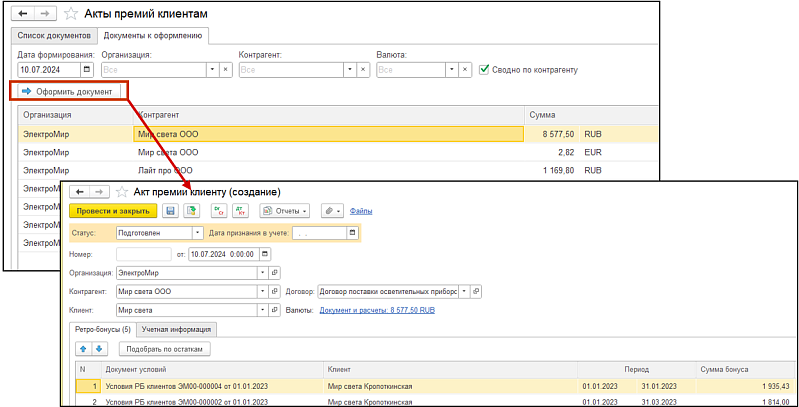Open the Контрагент Мир света ООО record button

point(275,292)
